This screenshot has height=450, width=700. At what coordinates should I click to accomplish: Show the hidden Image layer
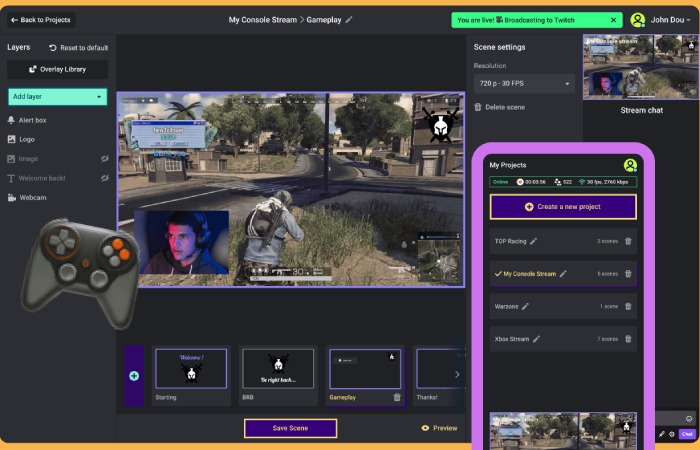pyautogui.click(x=104, y=158)
